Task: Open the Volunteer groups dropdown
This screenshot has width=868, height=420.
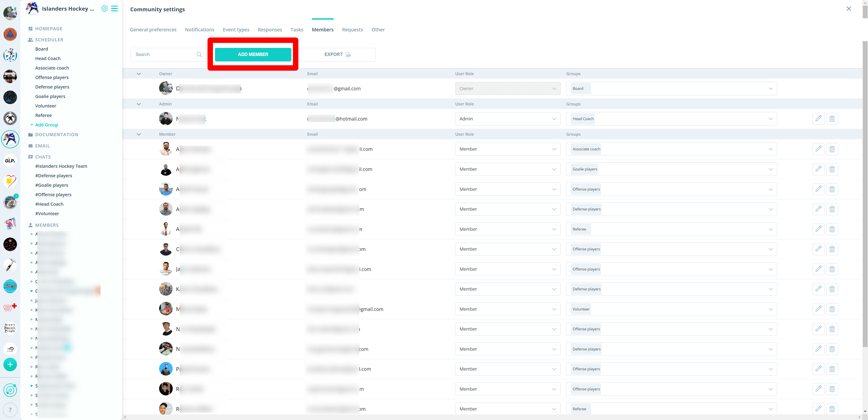Action: click(x=671, y=309)
